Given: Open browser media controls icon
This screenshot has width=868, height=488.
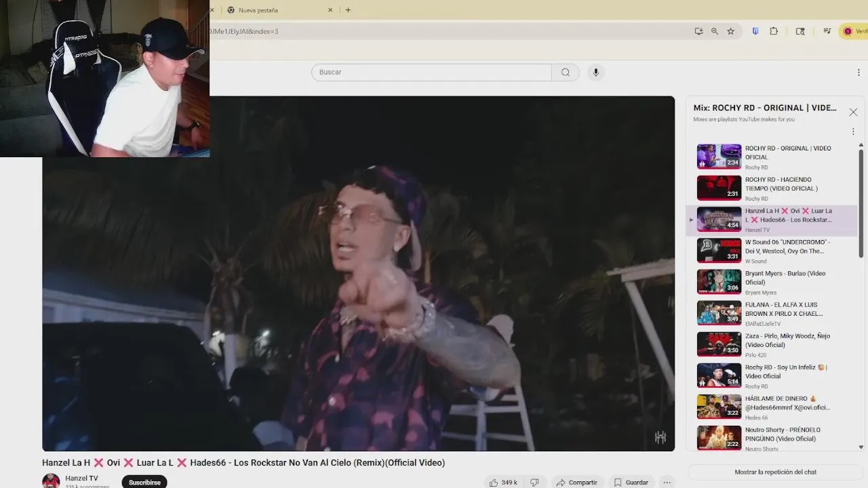Looking at the screenshot, I should tap(827, 31).
